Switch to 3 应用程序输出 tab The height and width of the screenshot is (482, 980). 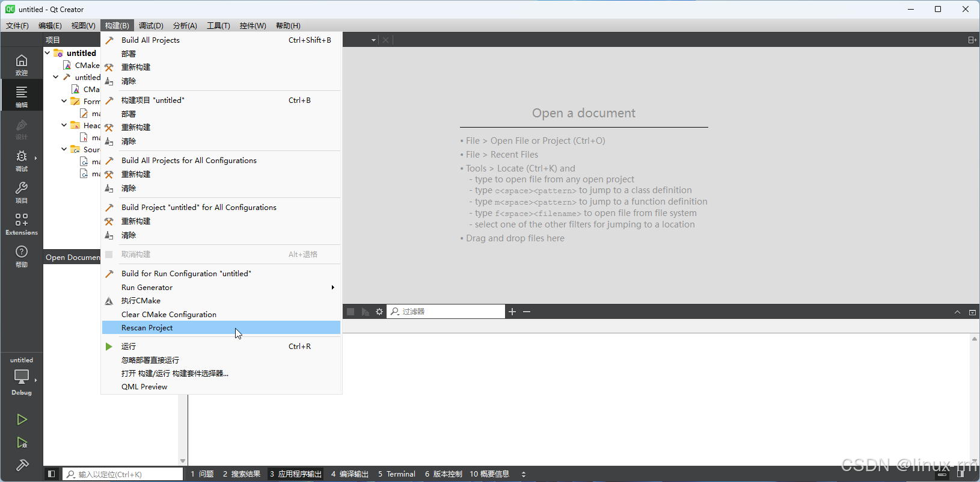click(x=295, y=474)
